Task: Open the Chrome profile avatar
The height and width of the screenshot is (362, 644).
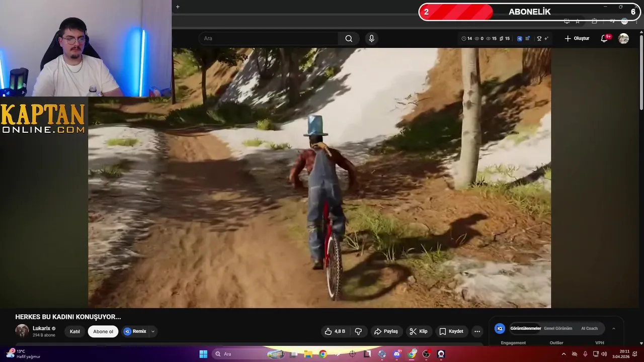Action: (624, 21)
